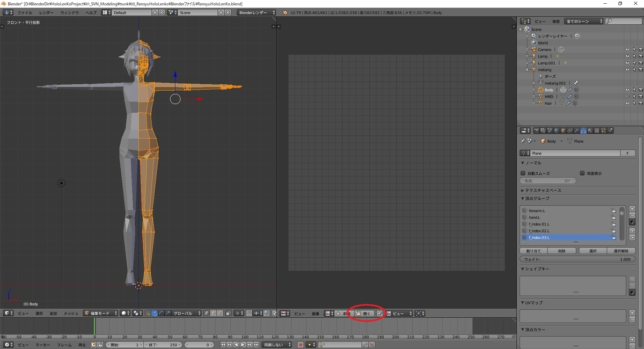
Task: Toggle visibility eye for Body object
Action: tap(627, 90)
